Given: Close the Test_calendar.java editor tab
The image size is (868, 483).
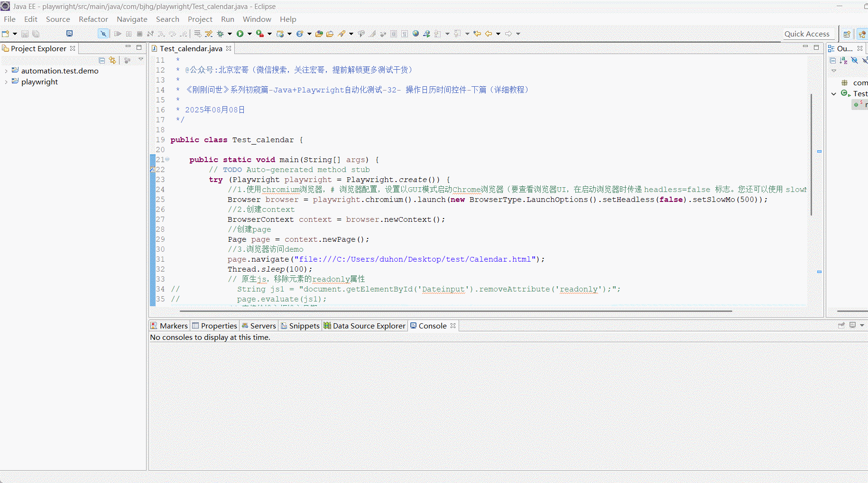Looking at the screenshot, I should pyautogui.click(x=229, y=48).
